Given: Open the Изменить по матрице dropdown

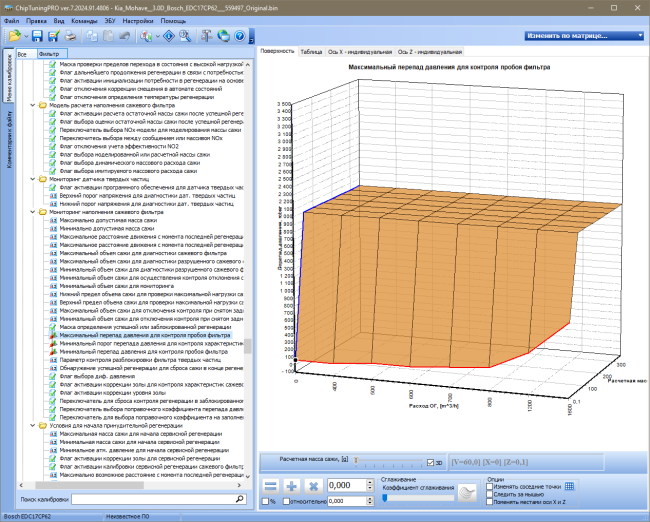Looking at the screenshot, I should [x=584, y=36].
